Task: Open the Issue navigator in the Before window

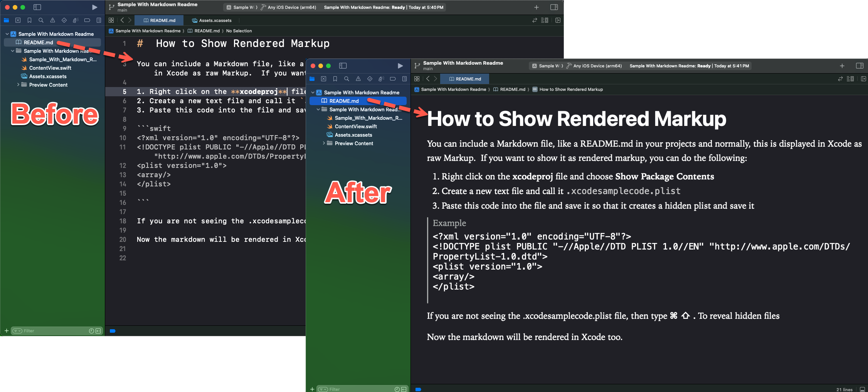Action: [52, 20]
